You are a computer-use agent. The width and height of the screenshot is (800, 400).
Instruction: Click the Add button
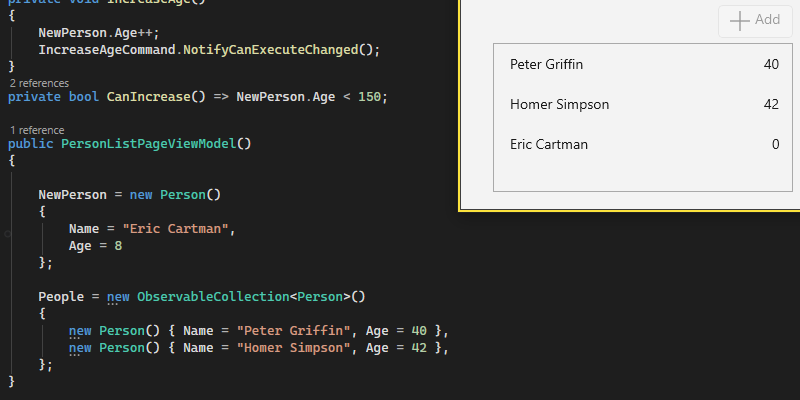[x=755, y=21]
